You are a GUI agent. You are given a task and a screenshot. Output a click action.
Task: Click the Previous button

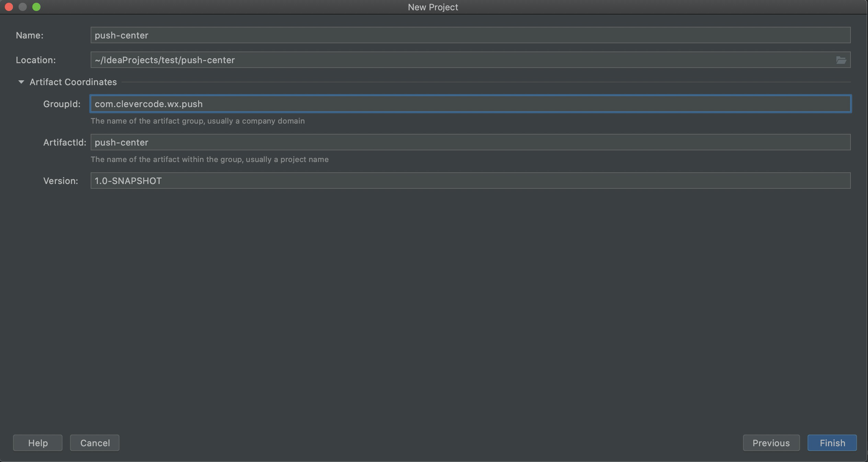[771, 443]
